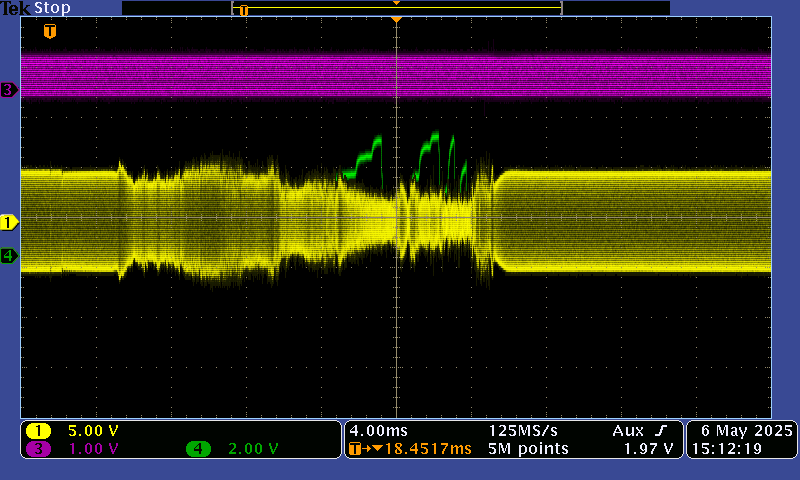
Task: Click the yellow channel 1 ground marker
Action: [9, 221]
